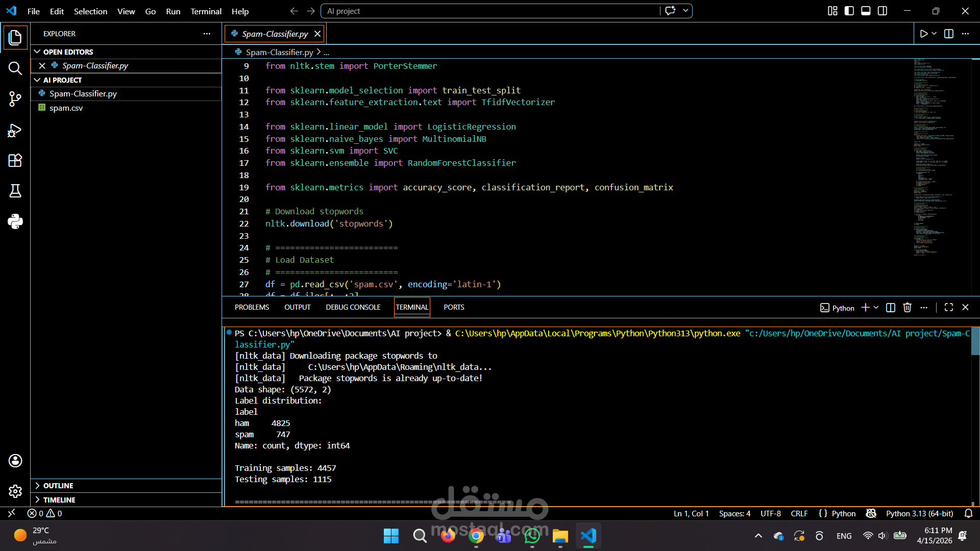980x551 pixels.
Task: Open the Run and Debug view
Action: (15, 131)
